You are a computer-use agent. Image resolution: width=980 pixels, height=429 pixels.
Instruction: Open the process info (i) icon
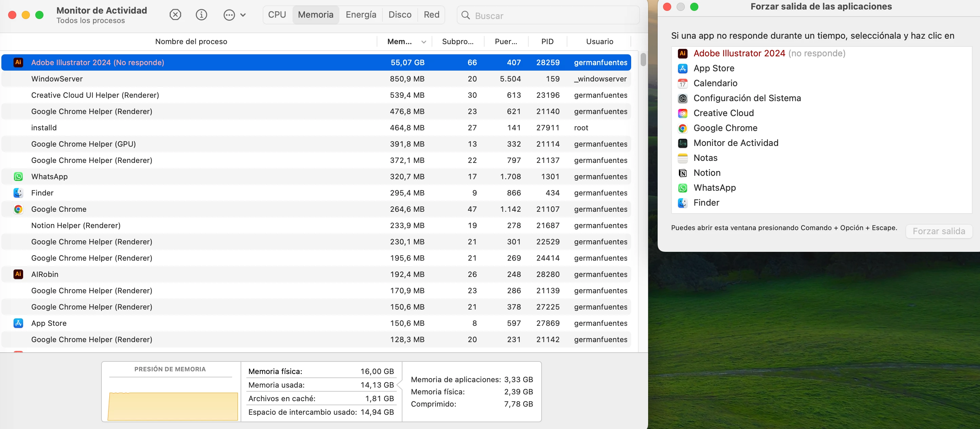click(201, 15)
